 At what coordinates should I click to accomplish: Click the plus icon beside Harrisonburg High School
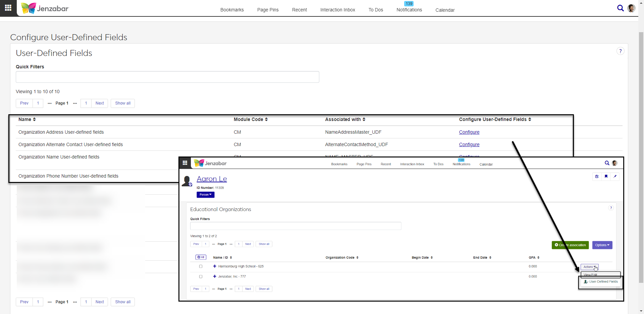point(215,266)
